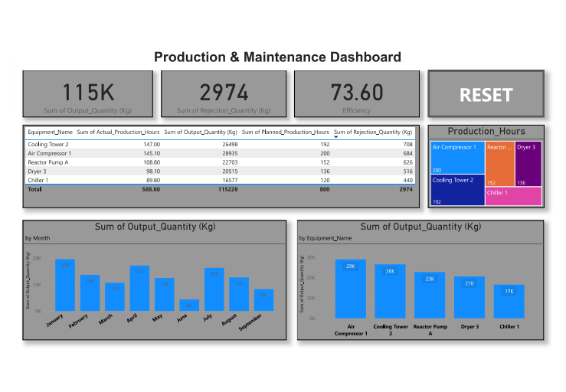Image resolution: width=566 pixels, height=392 pixels.
Task: Click the sort arrow under Sum of Rejection_Quantity
Action: click(336, 137)
